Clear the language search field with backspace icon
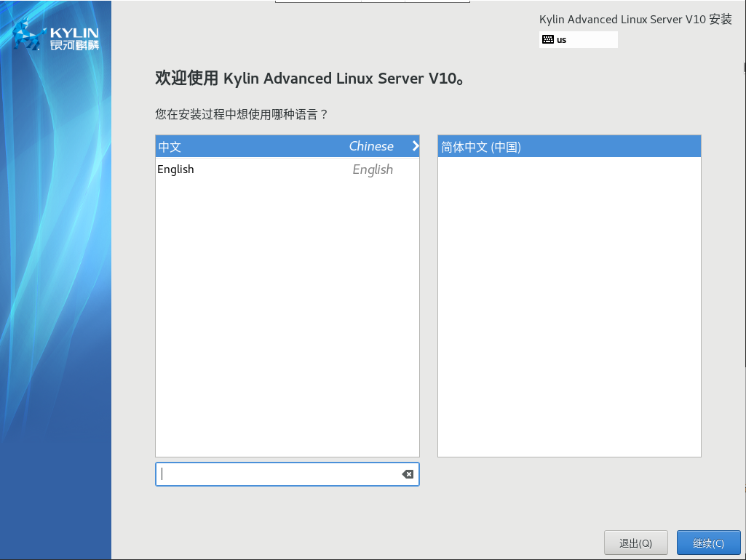Viewport: 746px width, 560px height. [408, 474]
